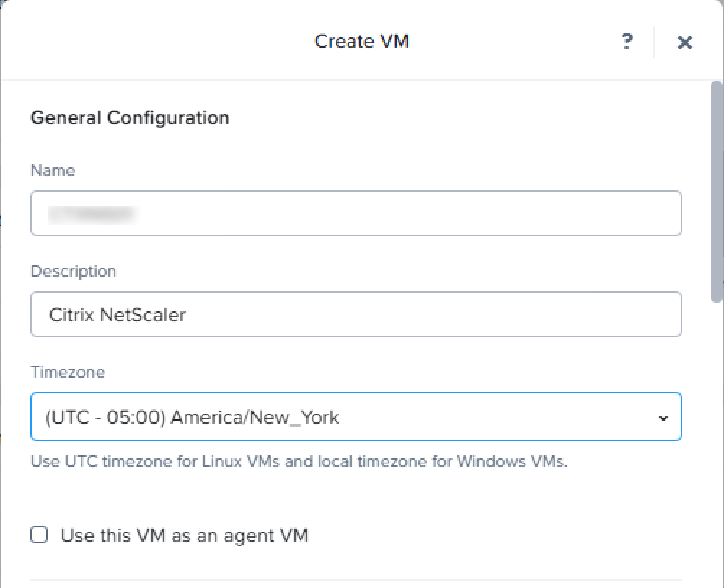The image size is (724, 588).
Task: Click the 'Name' field label
Action: tap(53, 170)
